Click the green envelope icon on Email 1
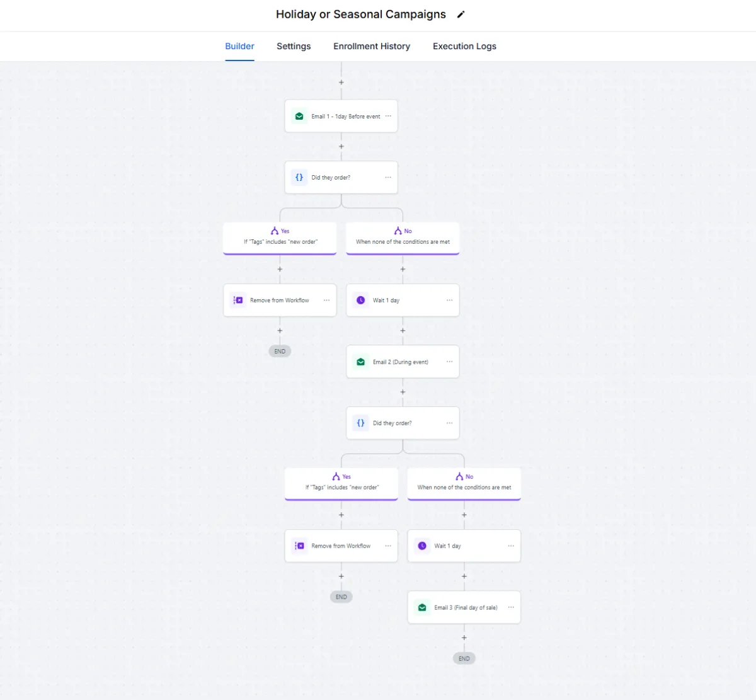The image size is (756, 700). click(x=299, y=116)
